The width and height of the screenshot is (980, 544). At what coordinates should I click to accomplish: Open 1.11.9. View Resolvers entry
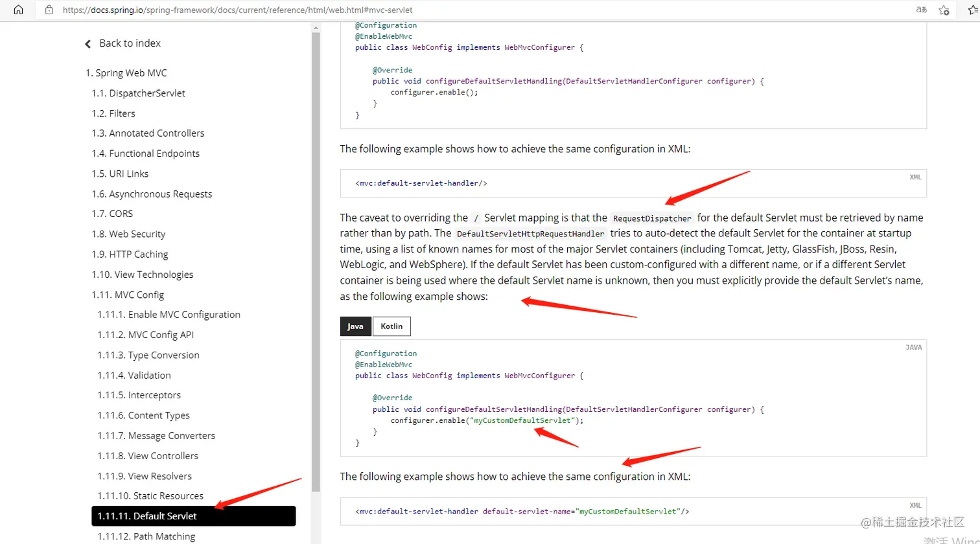[x=145, y=476]
